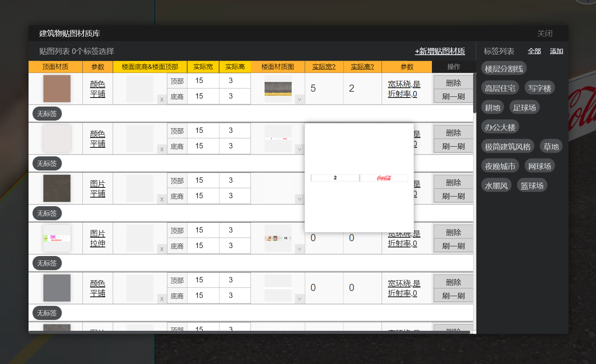The height and width of the screenshot is (364, 596).
Task: Pick the brown roof color swatch
Action: tap(57, 88)
